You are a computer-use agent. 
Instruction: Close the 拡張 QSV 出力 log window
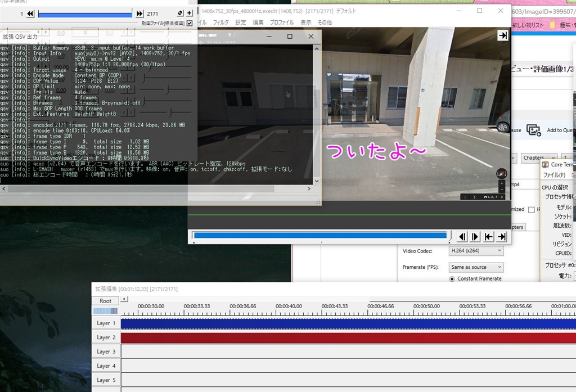click(310, 37)
